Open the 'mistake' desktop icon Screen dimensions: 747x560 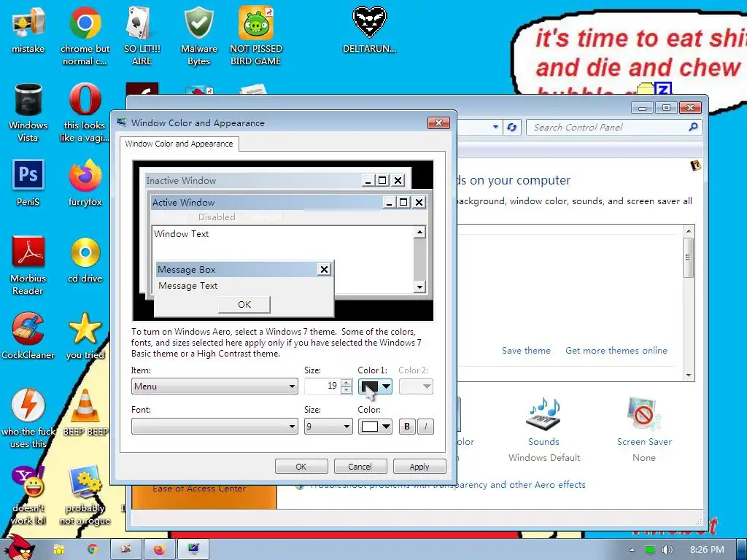click(x=28, y=29)
